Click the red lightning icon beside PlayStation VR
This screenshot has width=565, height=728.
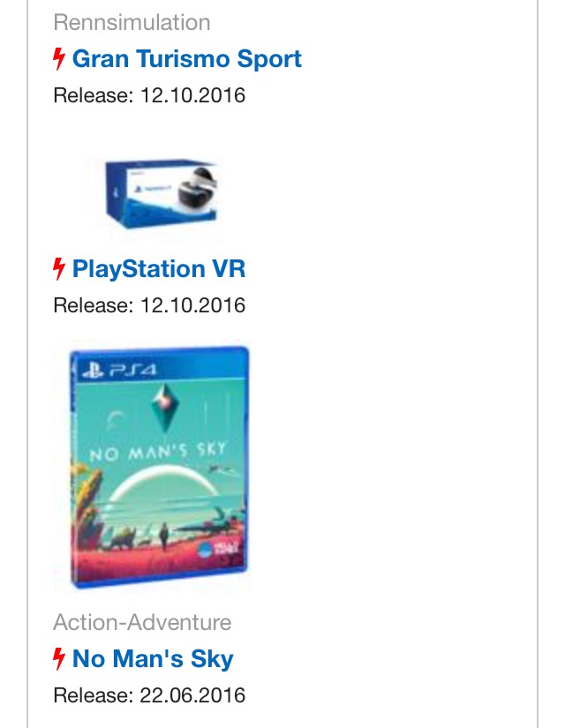[58, 269]
